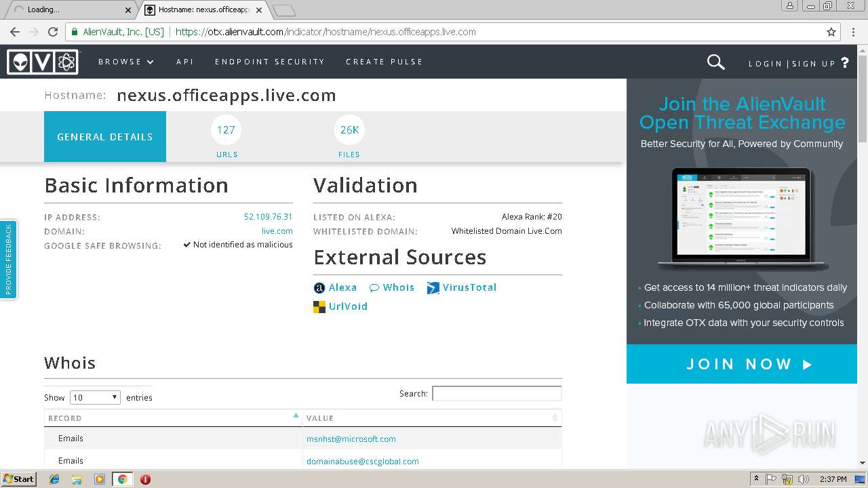Click the volume tray icon
The image size is (868, 488).
tap(804, 479)
